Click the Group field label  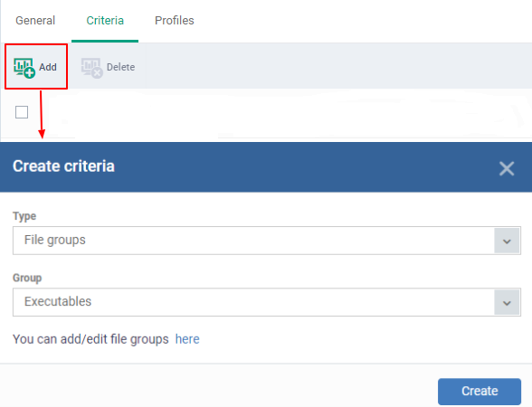pyautogui.click(x=27, y=278)
